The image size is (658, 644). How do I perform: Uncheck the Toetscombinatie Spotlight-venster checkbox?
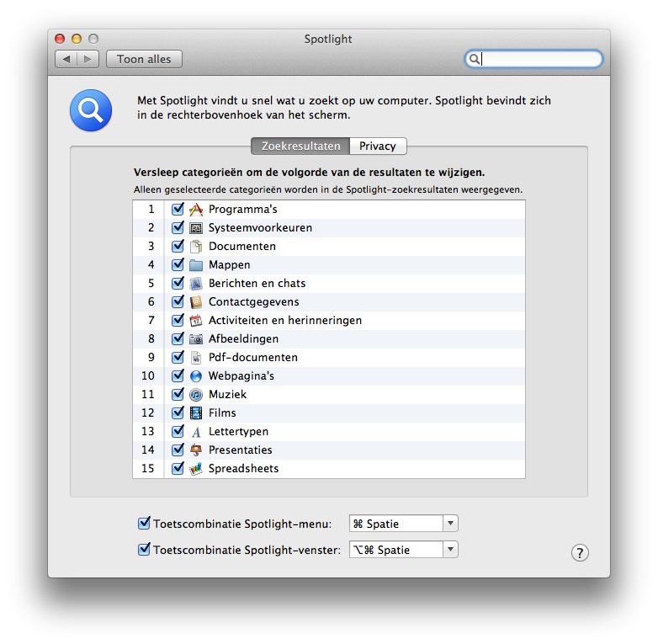click(144, 550)
